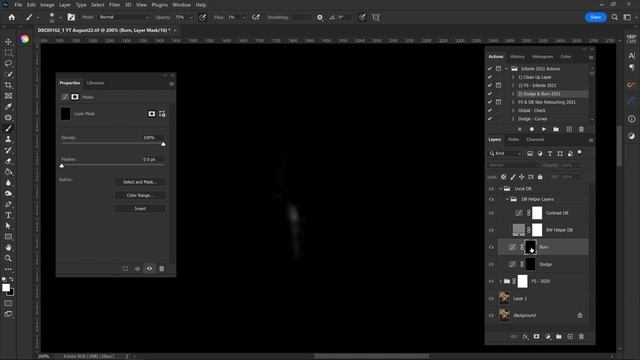This screenshot has width=640, height=360.
Task: Select the Clone Stamp tool
Action: pyautogui.click(x=8, y=139)
